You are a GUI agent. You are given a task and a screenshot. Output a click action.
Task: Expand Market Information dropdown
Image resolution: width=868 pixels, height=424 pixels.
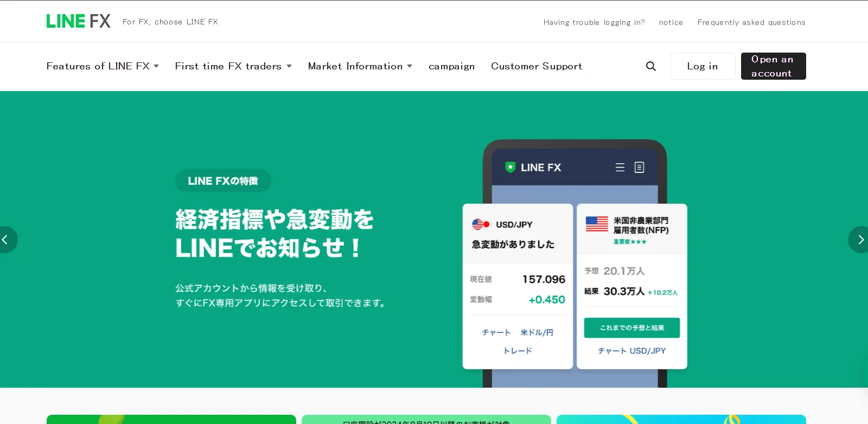coord(360,66)
